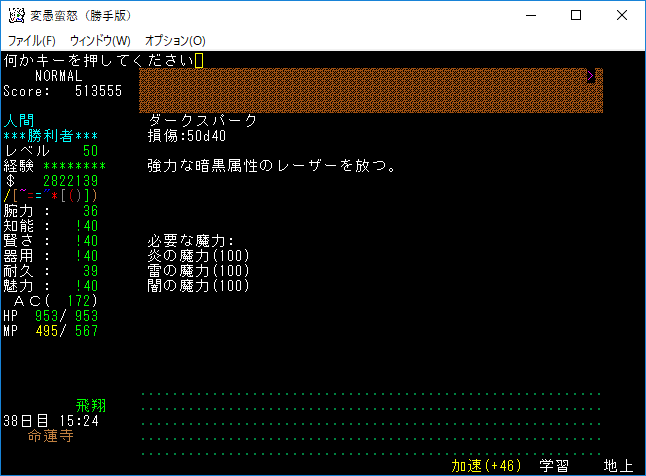Click the 何かキーを押してください prompt text
The height and width of the screenshot is (476, 646).
click(x=99, y=61)
